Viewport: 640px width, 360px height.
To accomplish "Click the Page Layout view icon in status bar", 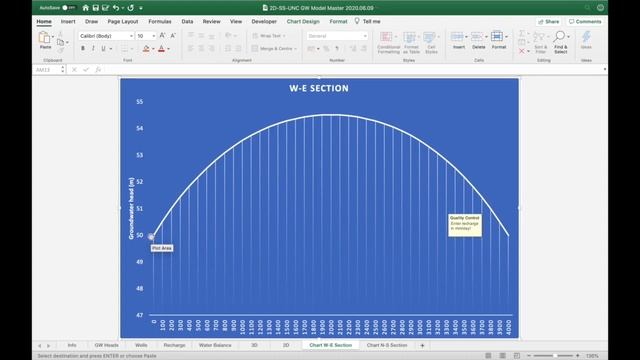I will 502,356.
